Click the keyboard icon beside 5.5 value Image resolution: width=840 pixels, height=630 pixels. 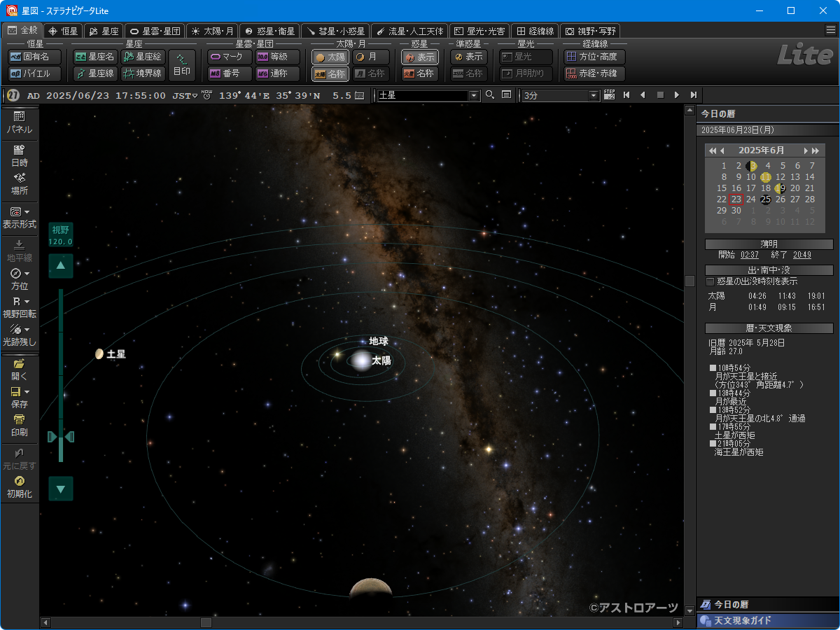[359, 95]
